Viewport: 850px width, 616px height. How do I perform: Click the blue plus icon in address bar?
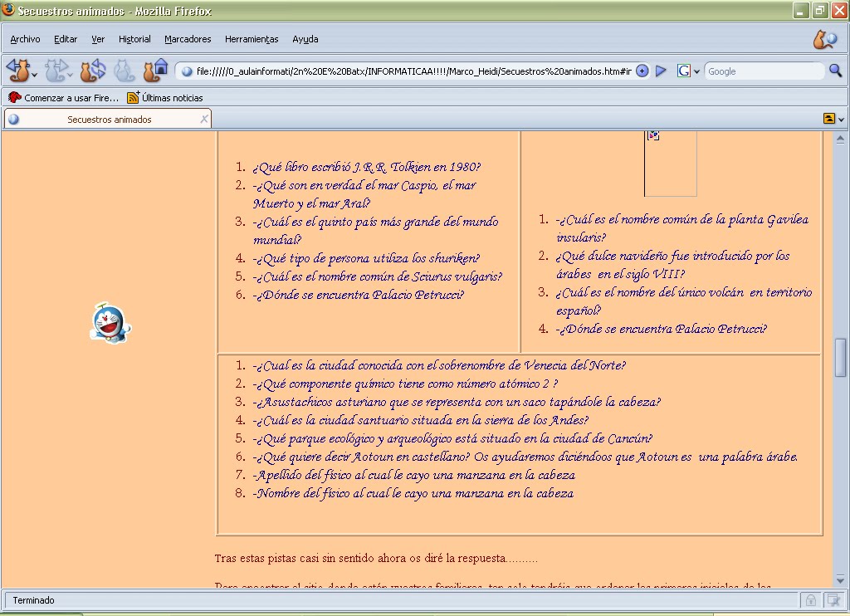(642, 71)
